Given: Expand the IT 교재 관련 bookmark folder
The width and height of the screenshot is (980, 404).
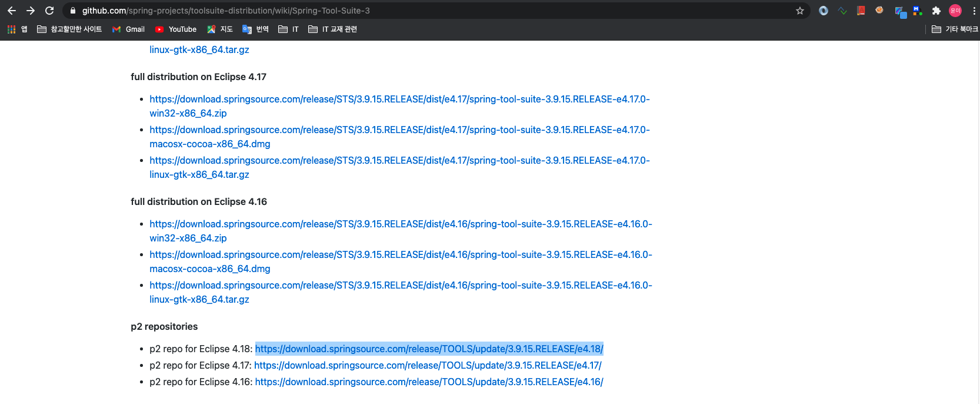Looking at the screenshot, I should tap(333, 29).
